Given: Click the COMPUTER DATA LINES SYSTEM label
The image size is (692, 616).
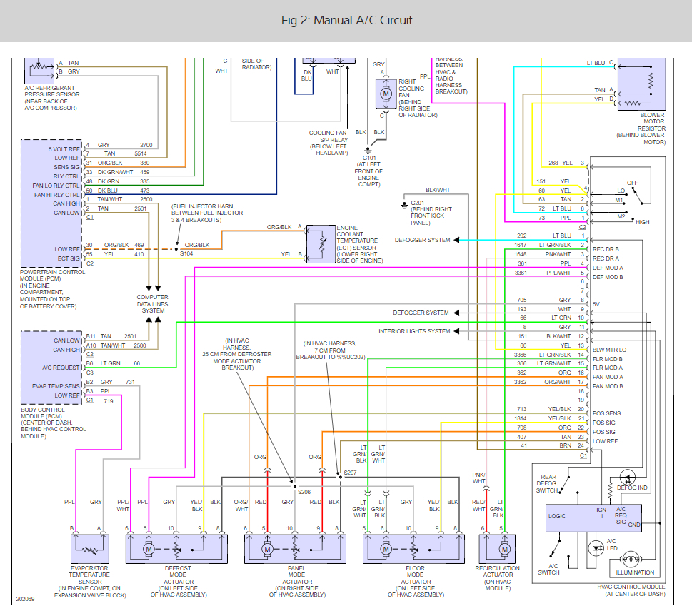Looking at the screenshot, I should click(153, 304).
